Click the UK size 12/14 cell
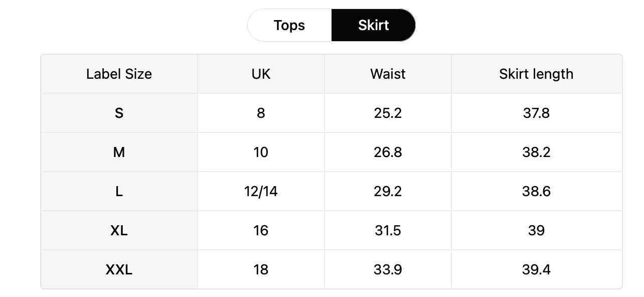 point(261,191)
